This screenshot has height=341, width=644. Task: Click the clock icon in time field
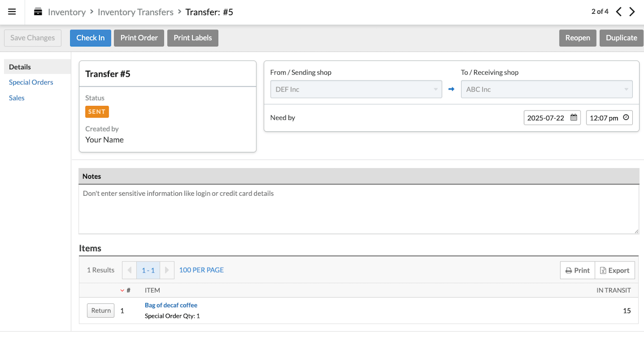point(626,118)
